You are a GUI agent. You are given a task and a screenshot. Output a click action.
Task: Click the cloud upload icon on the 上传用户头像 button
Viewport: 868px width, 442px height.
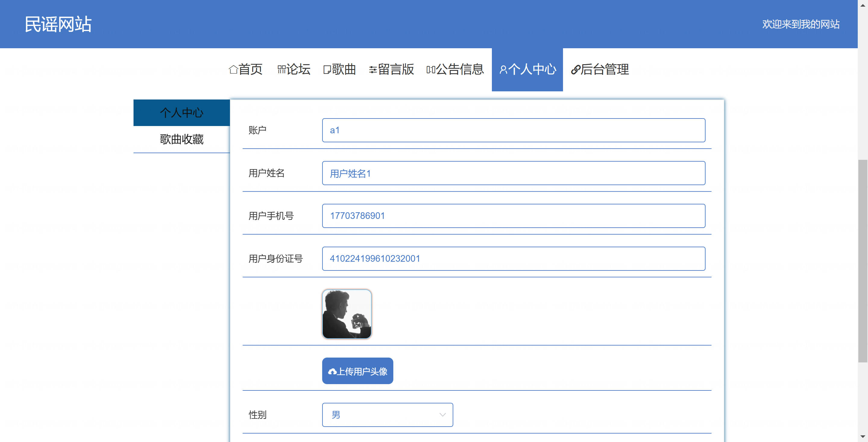pyautogui.click(x=332, y=371)
